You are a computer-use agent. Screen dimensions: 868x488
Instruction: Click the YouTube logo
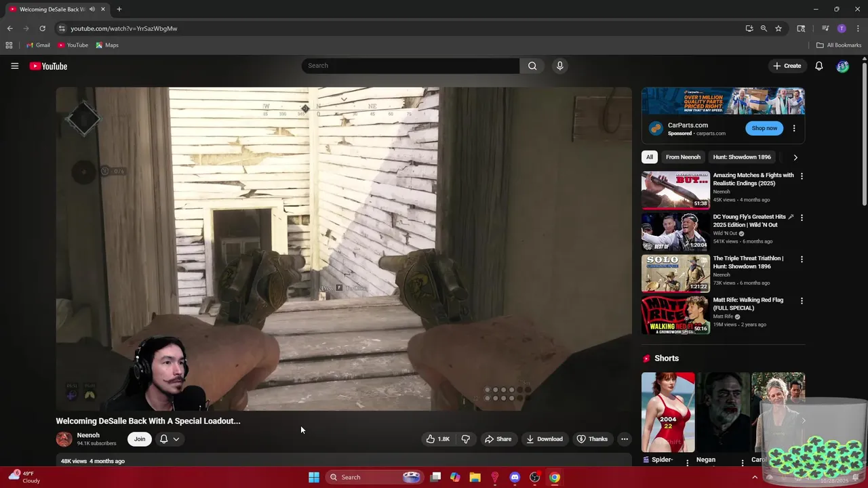click(x=48, y=66)
